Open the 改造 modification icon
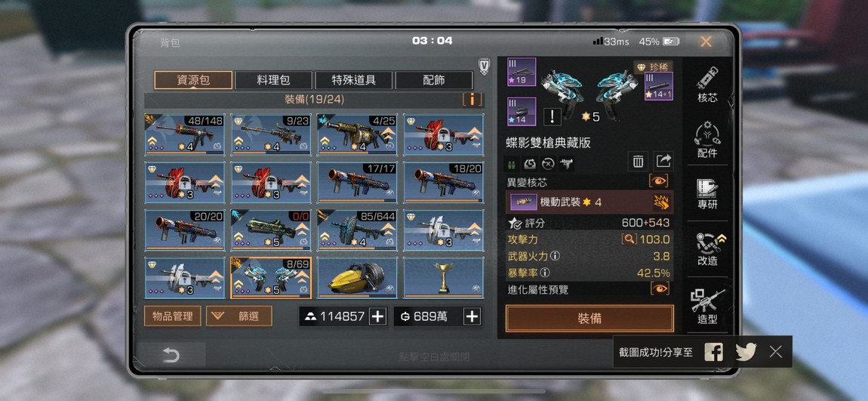The height and width of the screenshot is (401, 868). 707,248
